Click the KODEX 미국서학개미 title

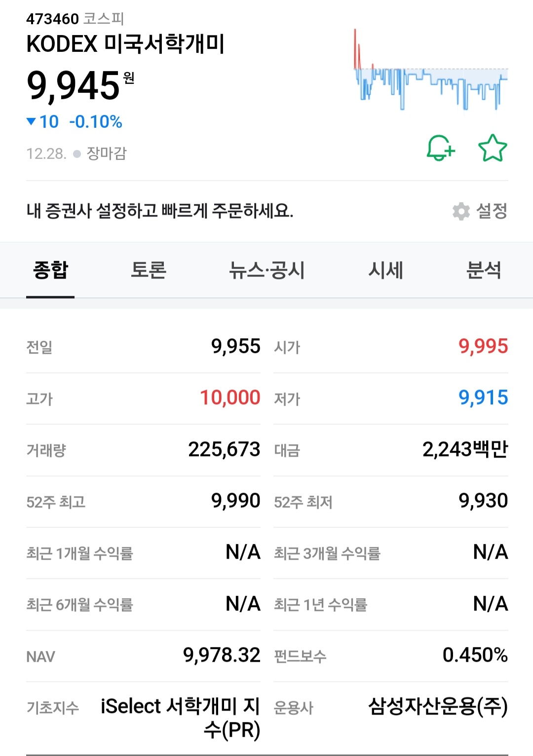125,44
